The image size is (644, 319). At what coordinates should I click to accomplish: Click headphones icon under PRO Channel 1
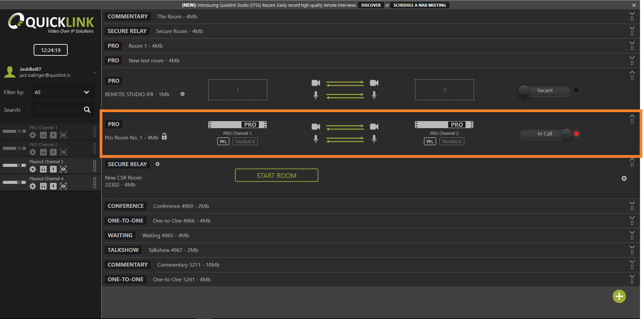pyautogui.click(x=43, y=135)
